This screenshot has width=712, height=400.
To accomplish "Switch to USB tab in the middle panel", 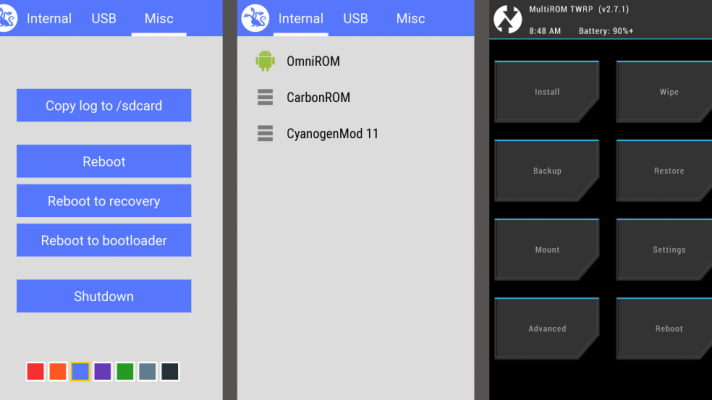I will coord(356,19).
